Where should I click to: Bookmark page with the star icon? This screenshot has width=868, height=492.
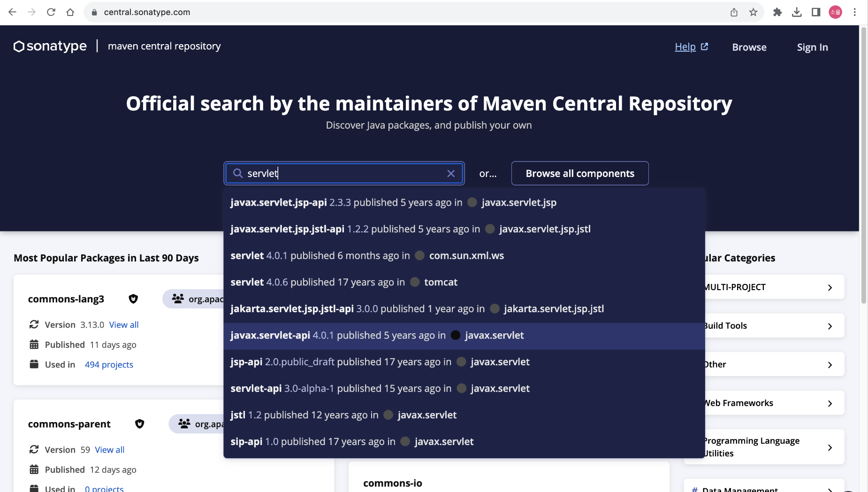click(753, 12)
